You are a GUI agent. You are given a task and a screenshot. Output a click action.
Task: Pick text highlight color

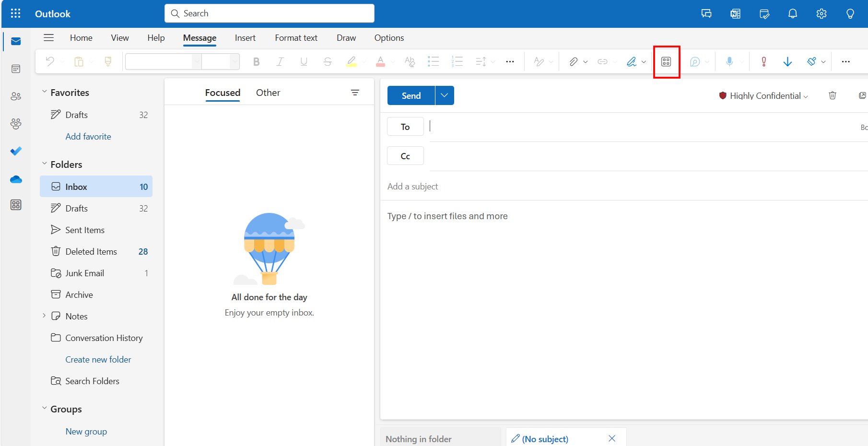352,61
